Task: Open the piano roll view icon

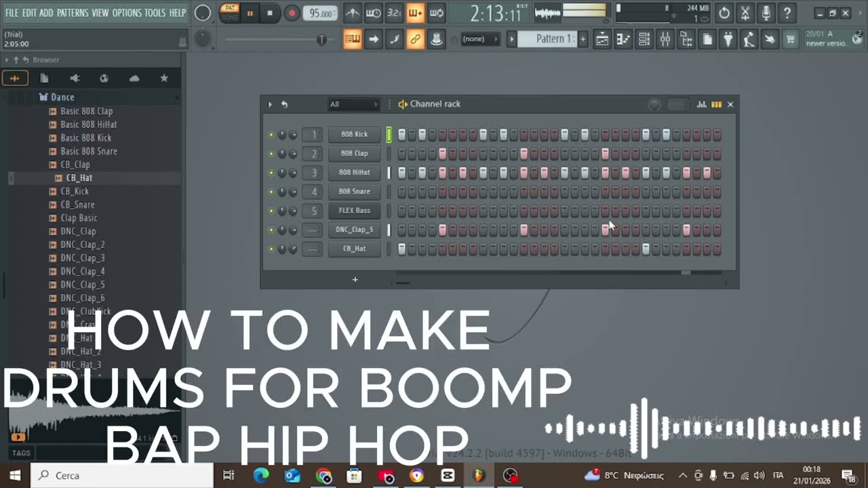Action: click(623, 39)
